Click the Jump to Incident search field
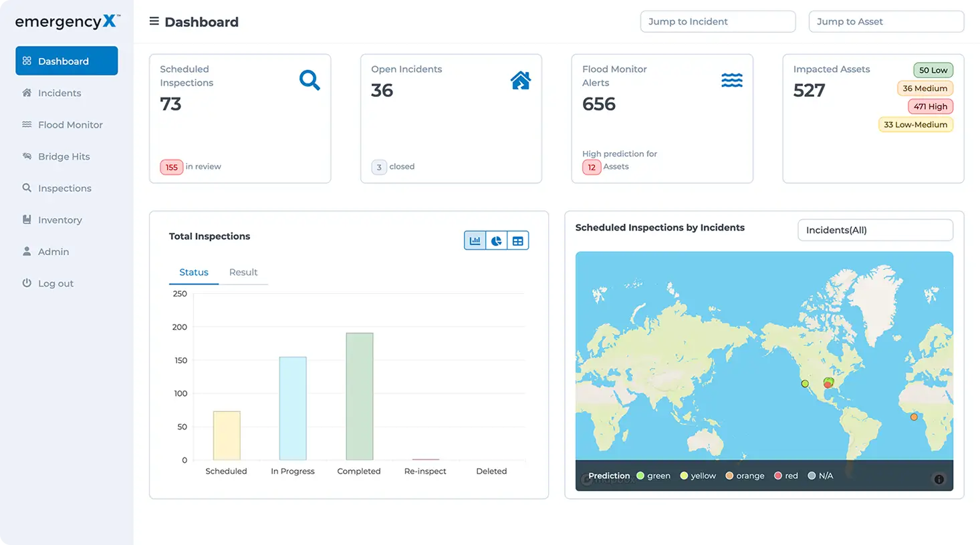 (717, 21)
